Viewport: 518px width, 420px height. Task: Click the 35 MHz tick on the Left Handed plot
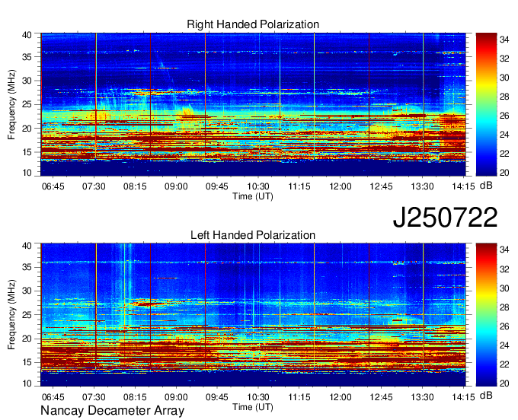27,267
